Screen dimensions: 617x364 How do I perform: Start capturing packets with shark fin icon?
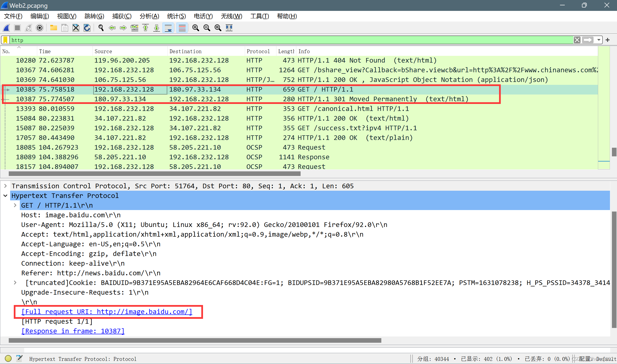tap(6, 28)
